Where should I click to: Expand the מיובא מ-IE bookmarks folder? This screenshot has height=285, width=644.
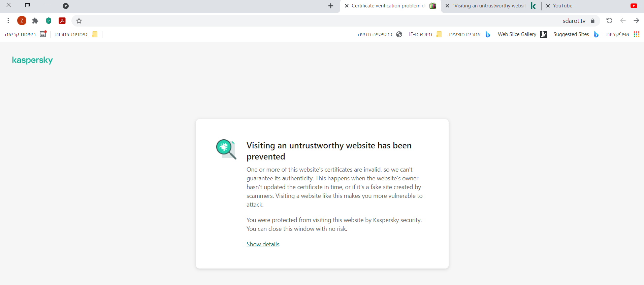(425, 34)
